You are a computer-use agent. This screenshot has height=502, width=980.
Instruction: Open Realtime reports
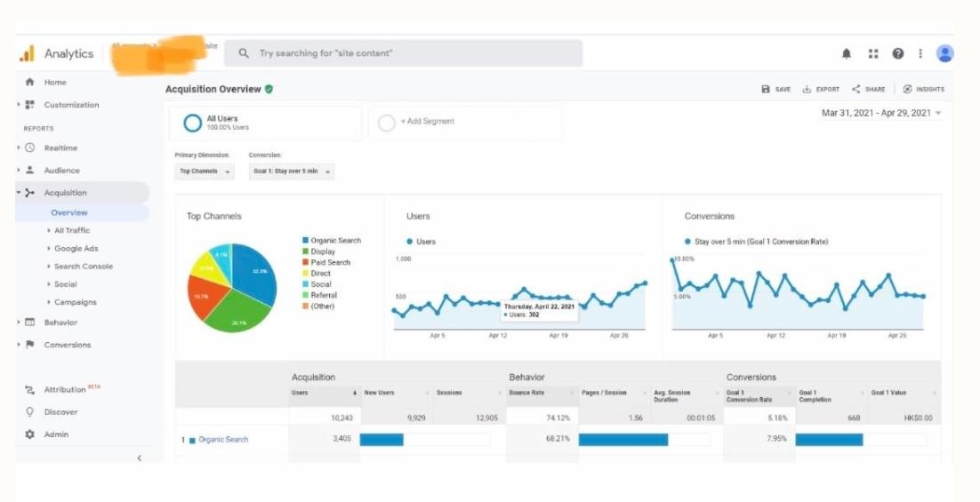tap(60, 148)
